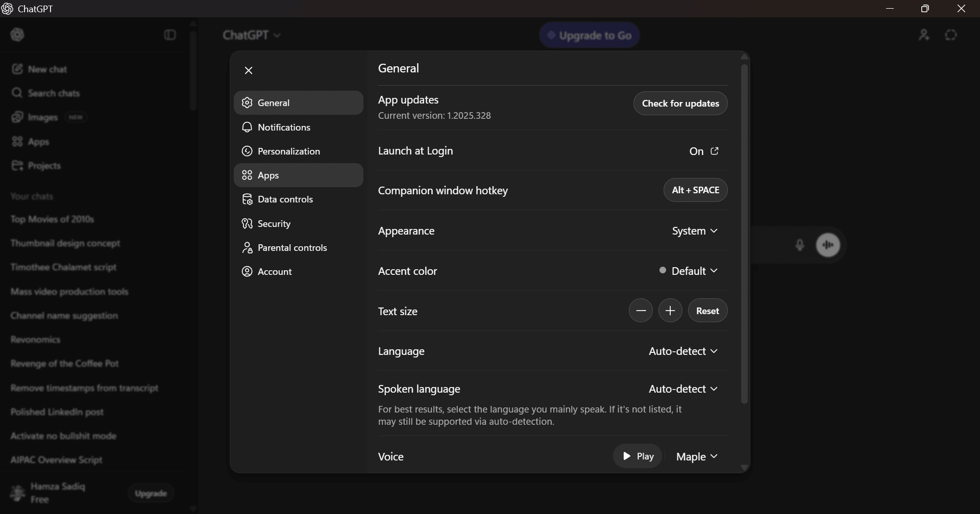Image resolution: width=980 pixels, height=514 pixels.
Task: Open the Notifications settings tab
Action: click(284, 127)
